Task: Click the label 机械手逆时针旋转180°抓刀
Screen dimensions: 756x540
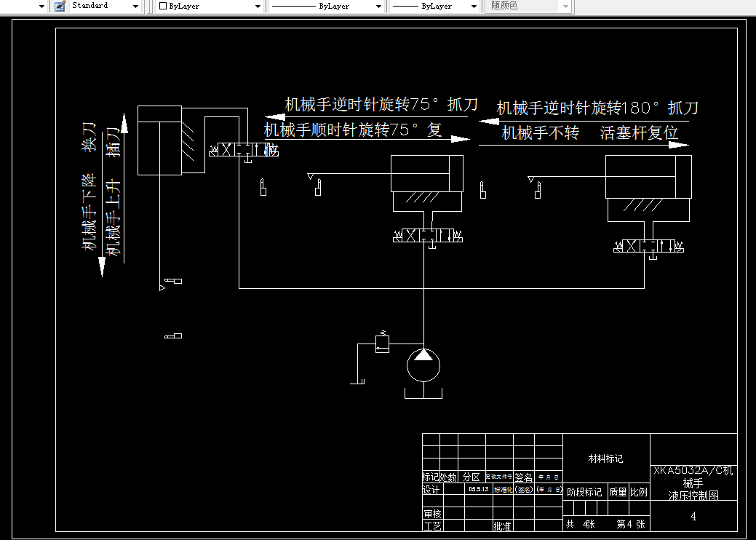Action: pos(596,108)
